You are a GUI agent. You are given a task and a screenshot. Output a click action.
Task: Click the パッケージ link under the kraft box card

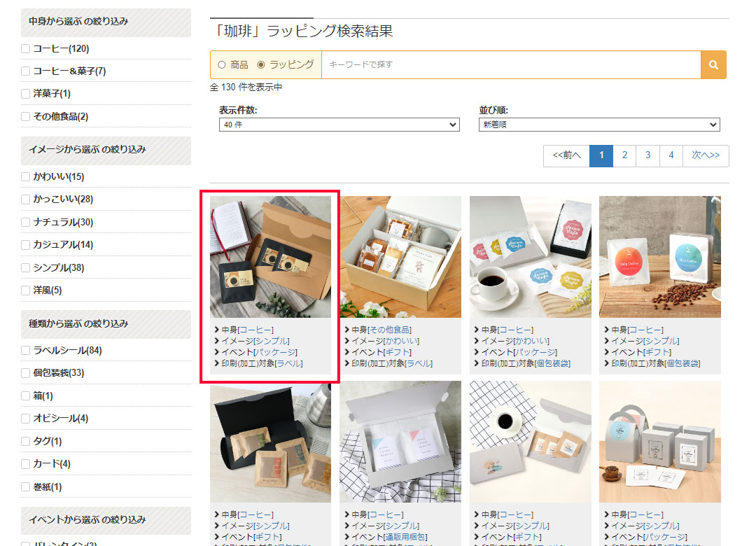[x=275, y=353]
